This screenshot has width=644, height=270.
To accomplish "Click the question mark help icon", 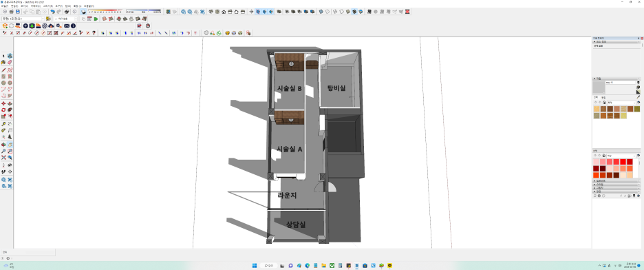I will tap(94, 33).
